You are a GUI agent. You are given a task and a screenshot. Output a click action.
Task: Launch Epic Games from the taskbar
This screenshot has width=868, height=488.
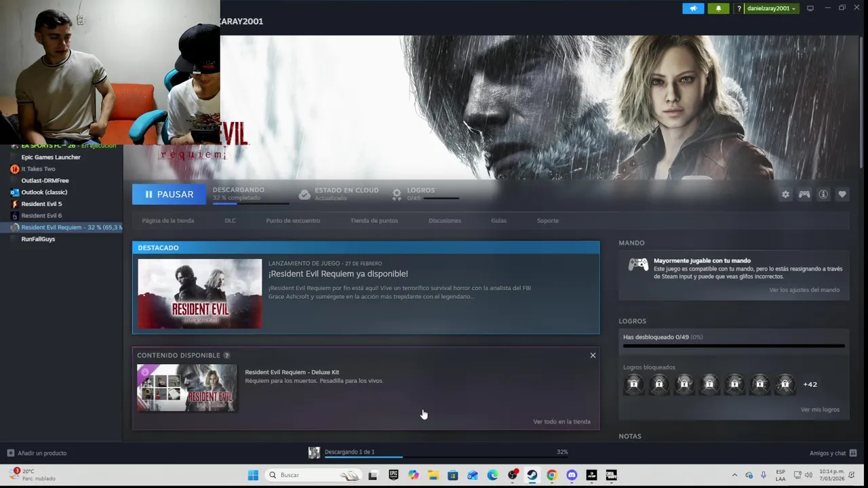[x=393, y=475]
